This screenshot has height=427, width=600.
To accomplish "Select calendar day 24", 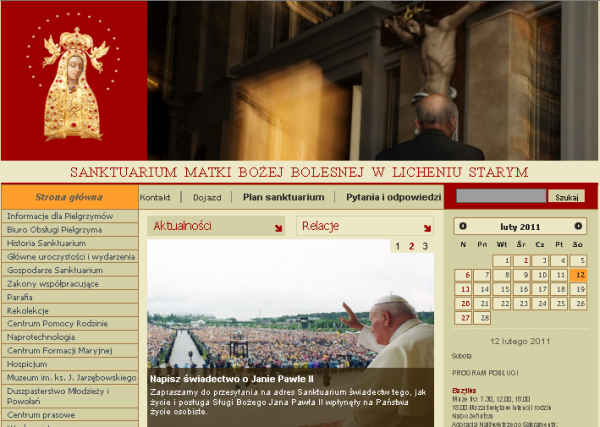I will coord(540,303).
